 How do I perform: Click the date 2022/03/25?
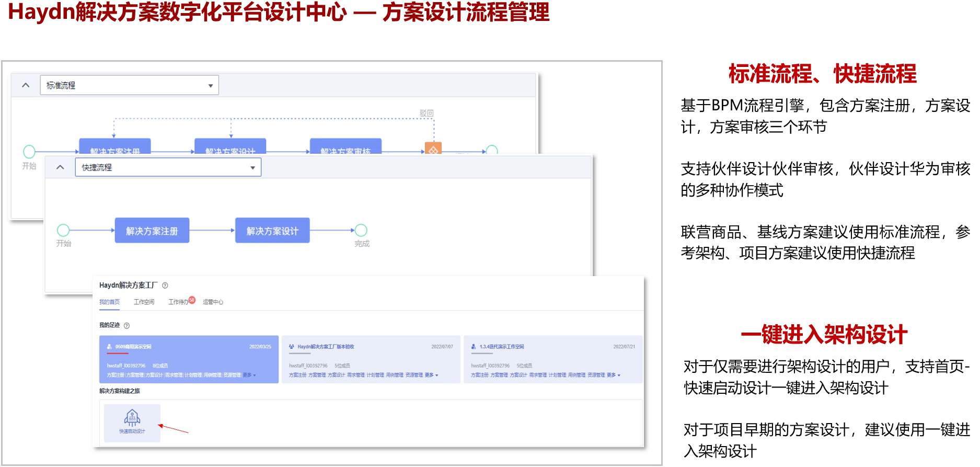point(260,347)
